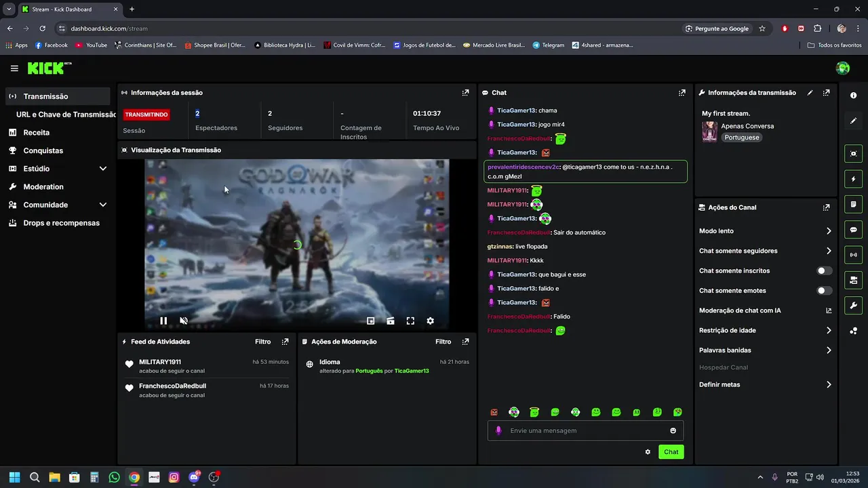The width and height of the screenshot is (868, 488).
Task: Open the emoji picker in message box
Action: [673, 430]
